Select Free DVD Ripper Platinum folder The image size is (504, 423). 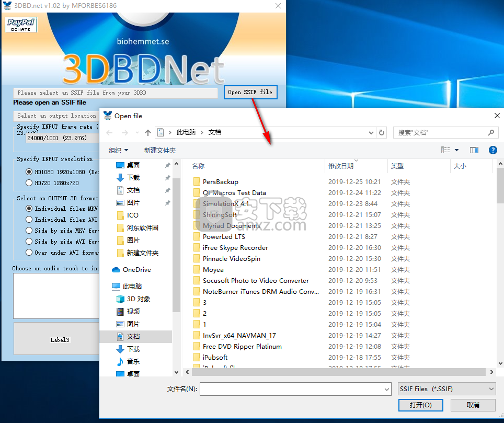(x=242, y=347)
